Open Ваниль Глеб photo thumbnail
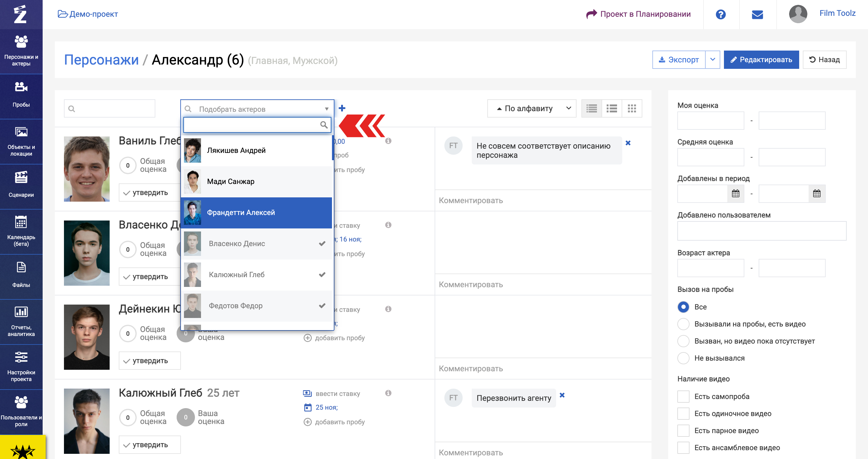The image size is (868, 459). (86, 169)
